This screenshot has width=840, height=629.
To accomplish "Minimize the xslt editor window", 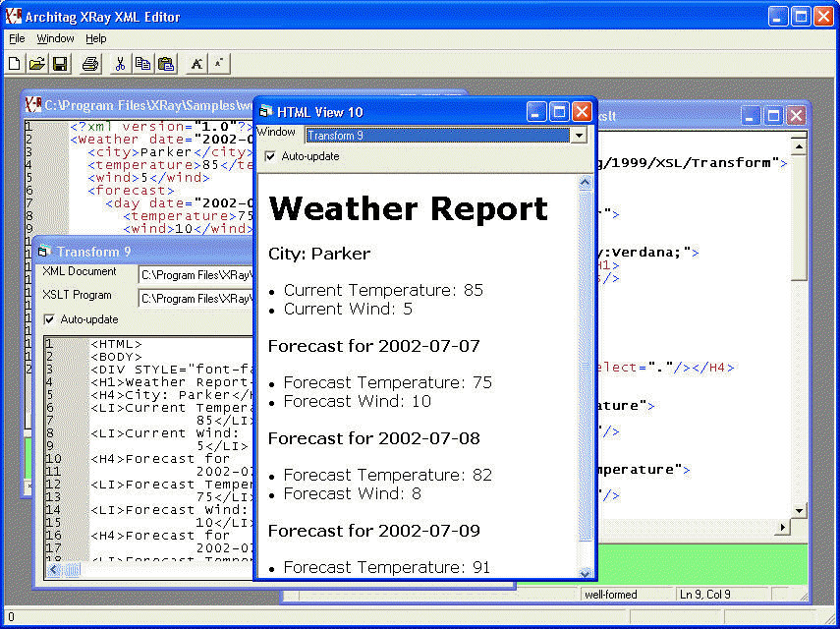I will (751, 116).
